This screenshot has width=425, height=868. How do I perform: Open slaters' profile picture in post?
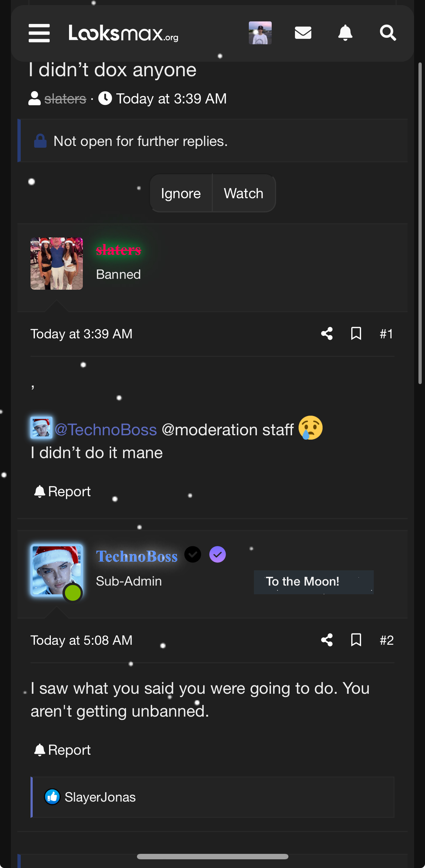[57, 264]
